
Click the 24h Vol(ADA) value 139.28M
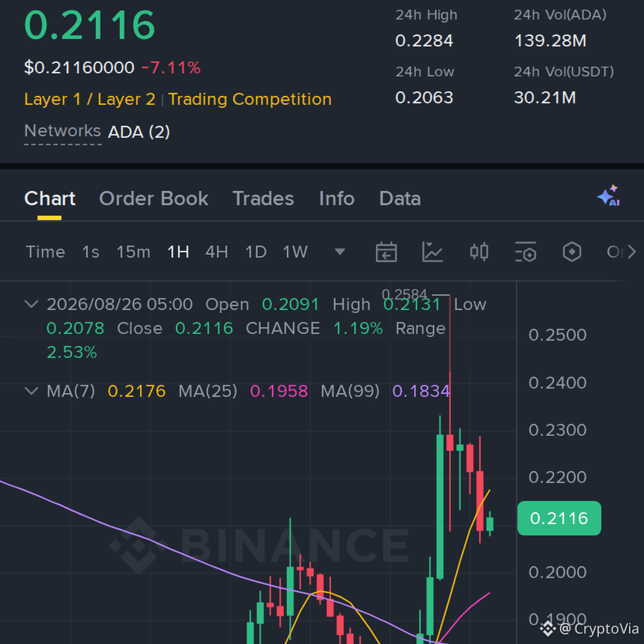point(550,41)
